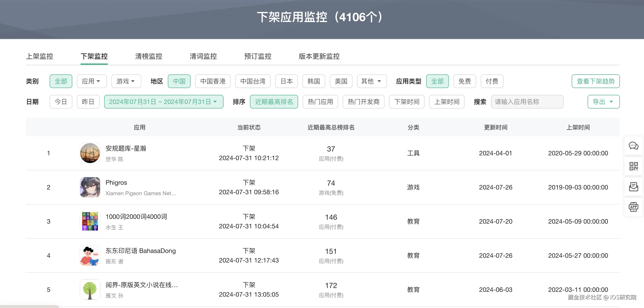Select the 付费 app type filter
The image size is (644, 308).
point(492,81)
